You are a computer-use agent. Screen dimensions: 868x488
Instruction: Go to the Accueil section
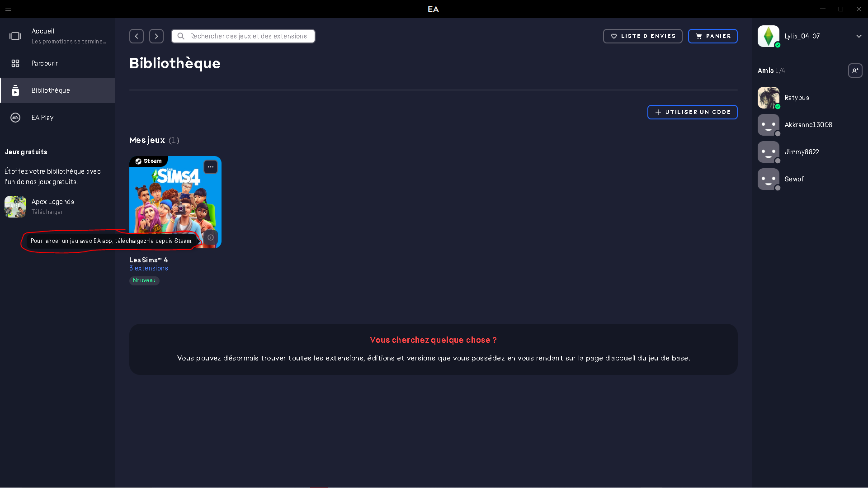tap(57, 36)
